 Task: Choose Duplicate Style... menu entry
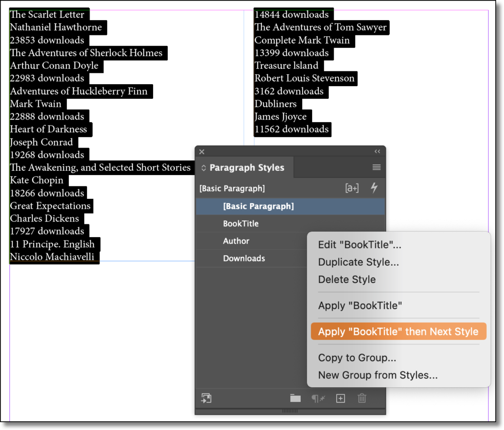point(358,262)
